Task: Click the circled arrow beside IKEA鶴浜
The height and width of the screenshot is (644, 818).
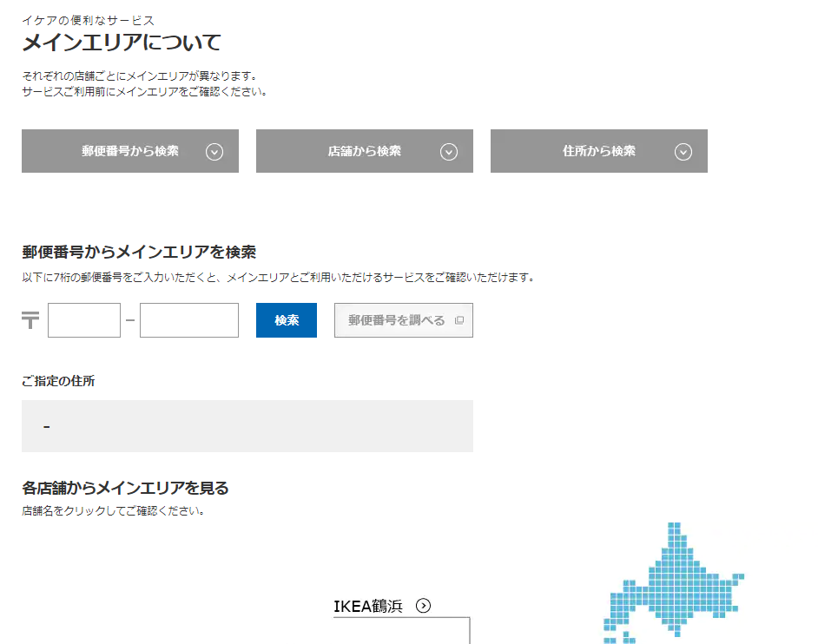Action: 423,606
